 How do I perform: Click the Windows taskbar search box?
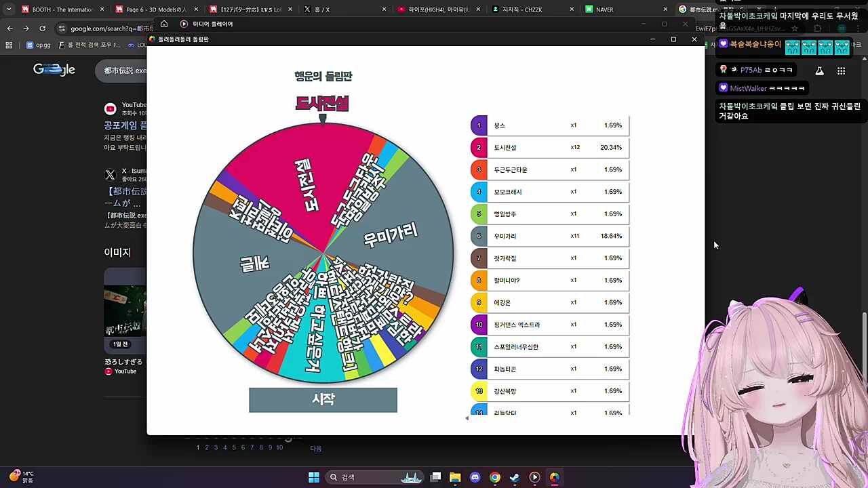348,477
